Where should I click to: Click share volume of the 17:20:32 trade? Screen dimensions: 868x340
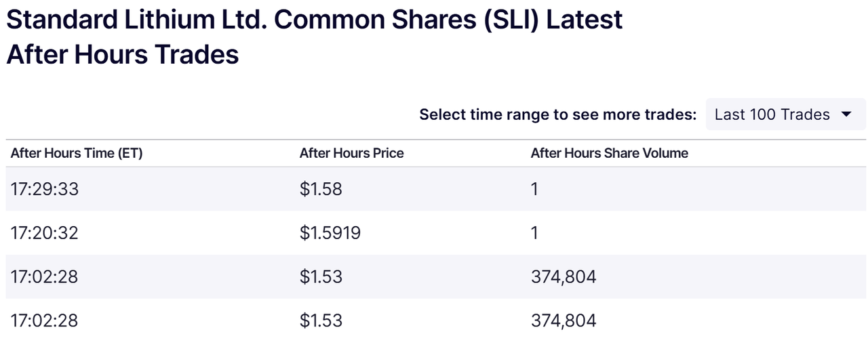click(534, 233)
